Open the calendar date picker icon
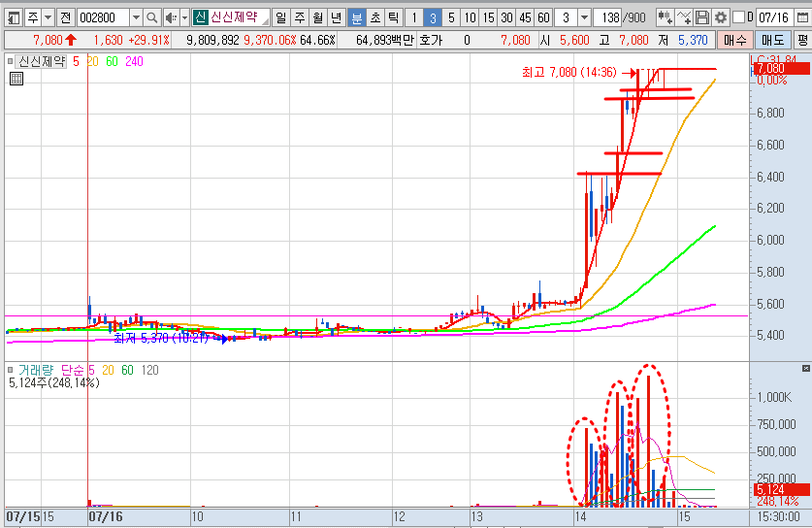 [802, 18]
